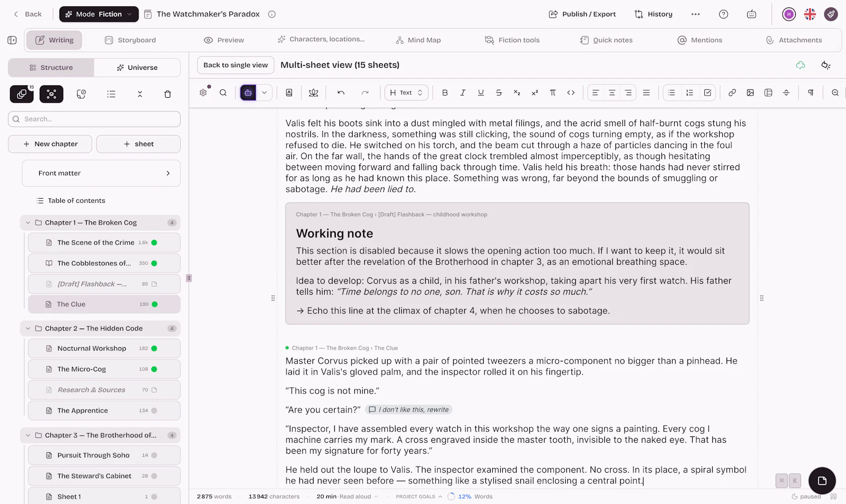Open Preview tab

click(224, 40)
